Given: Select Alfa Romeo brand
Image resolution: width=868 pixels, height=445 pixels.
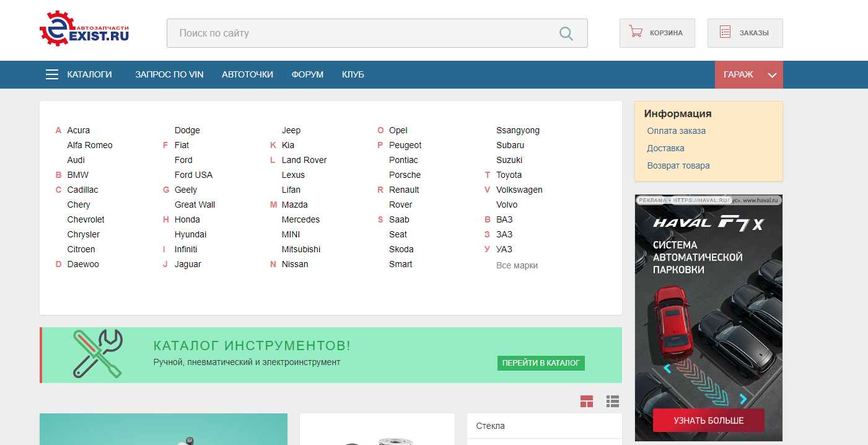Looking at the screenshot, I should [x=90, y=145].
